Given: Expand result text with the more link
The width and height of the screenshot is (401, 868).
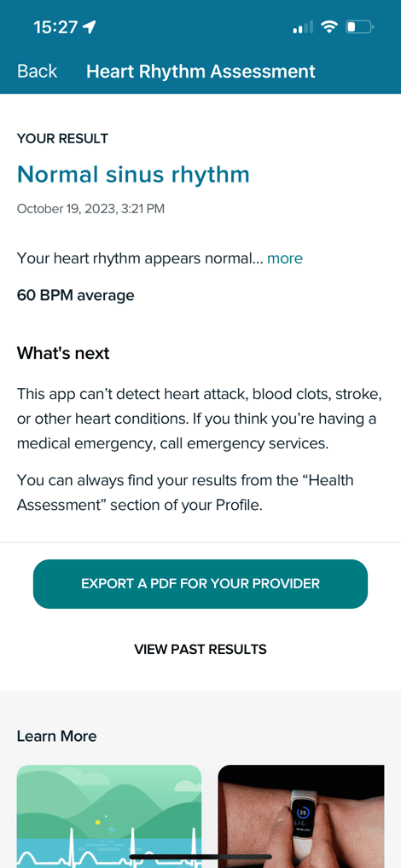Looking at the screenshot, I should pyautogui.click(x=285, y=258).
